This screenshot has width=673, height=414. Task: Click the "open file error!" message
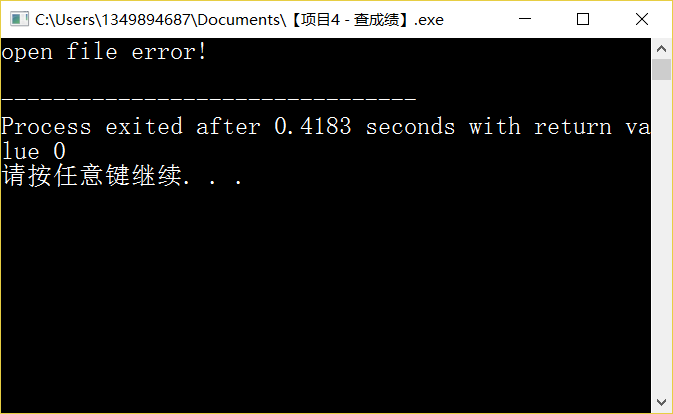pyautogui.click(x=104, y=52)
